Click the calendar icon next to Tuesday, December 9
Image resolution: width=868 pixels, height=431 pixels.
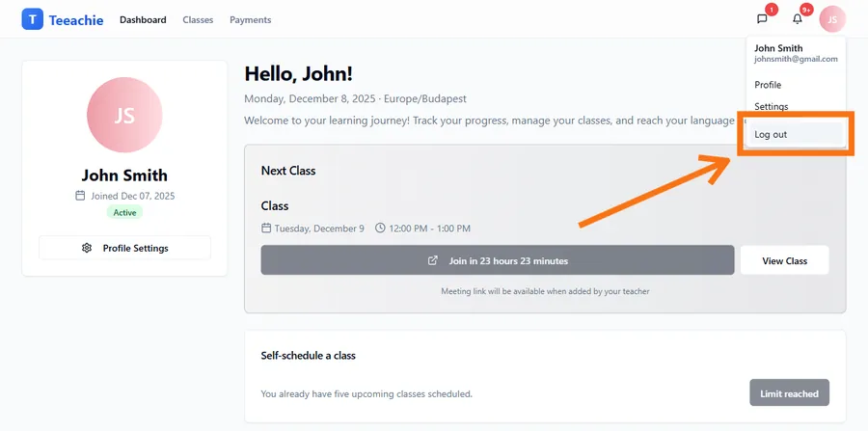click(266, 229)
